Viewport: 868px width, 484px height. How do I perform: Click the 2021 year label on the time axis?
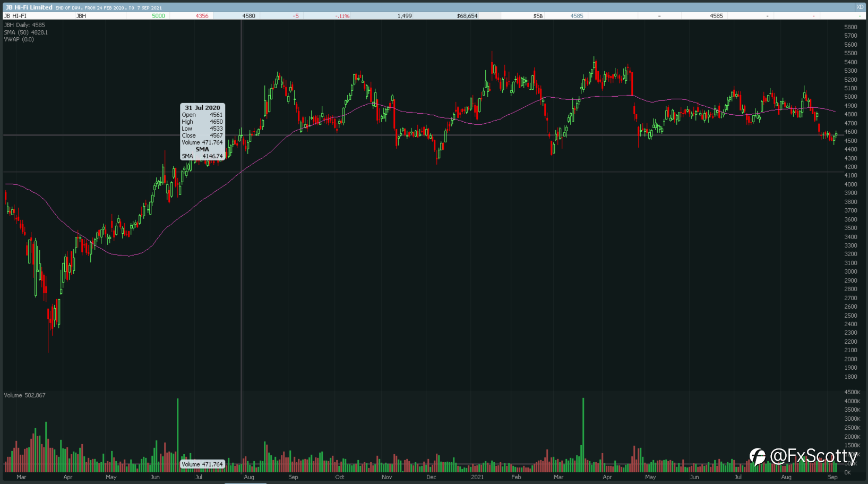tap(477, 477)
